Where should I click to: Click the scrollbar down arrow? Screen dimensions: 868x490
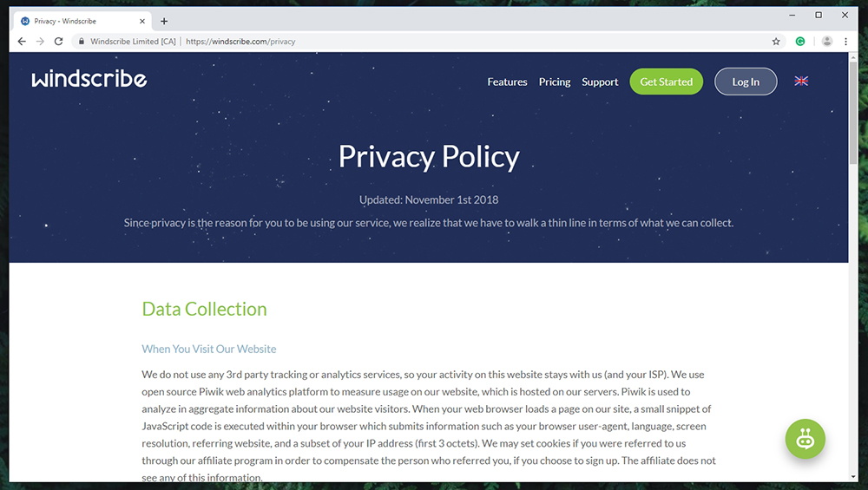point(853,477)
